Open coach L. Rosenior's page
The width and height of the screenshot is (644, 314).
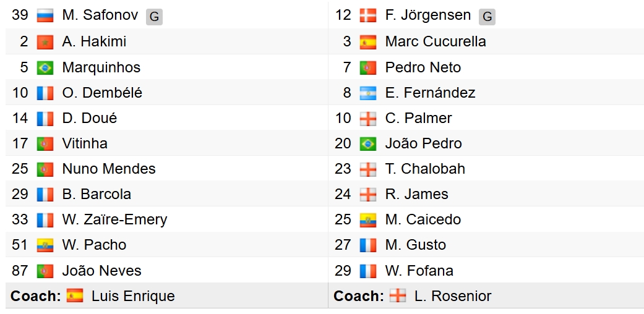click(453, 296)
